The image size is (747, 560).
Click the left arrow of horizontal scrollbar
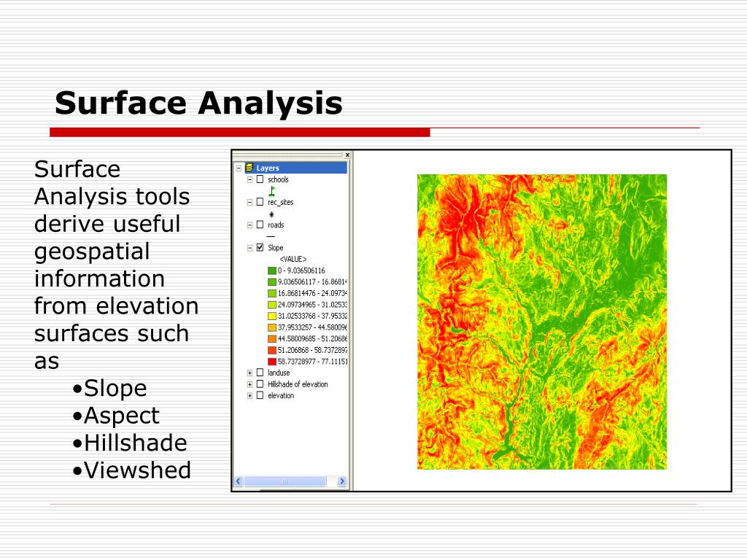[239, 481]
